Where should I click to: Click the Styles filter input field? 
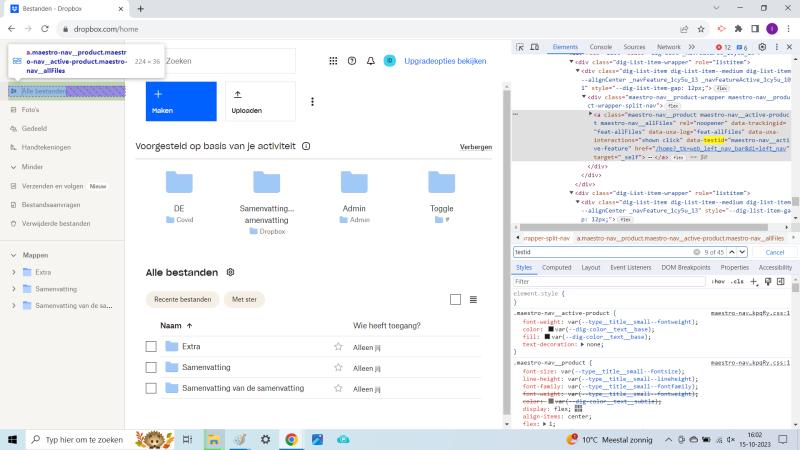coord(609,282)
